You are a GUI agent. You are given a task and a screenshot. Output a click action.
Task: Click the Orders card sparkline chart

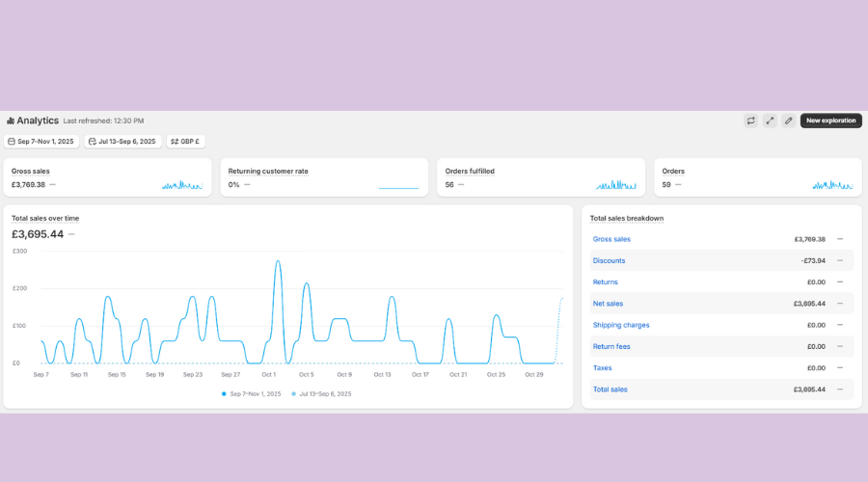click(x=832, y=184)
